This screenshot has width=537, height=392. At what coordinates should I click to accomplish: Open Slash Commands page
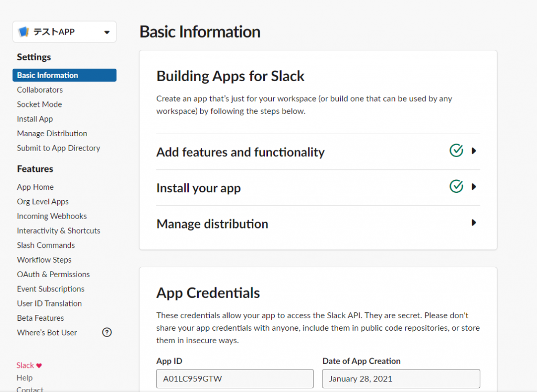coord(46,245)
